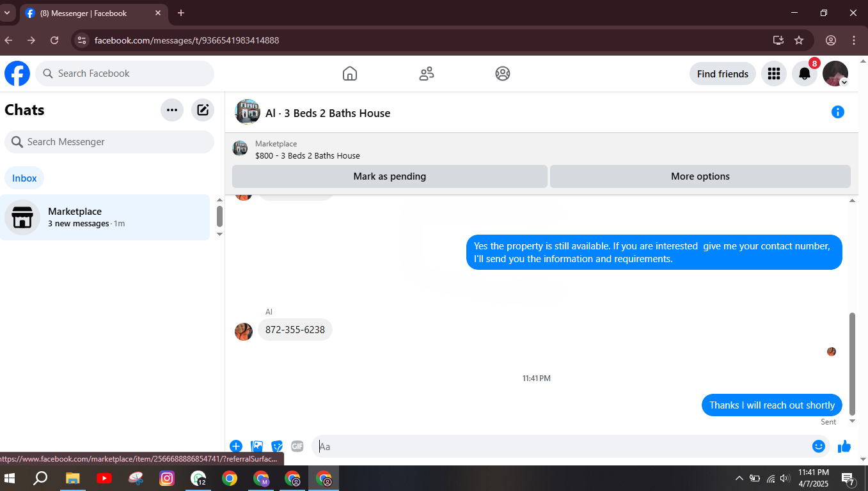This screenshot has width=868, height=491.
Task: Click the Al · 3 Beds 2 Baths House title
Action: (x=327, y=113)
